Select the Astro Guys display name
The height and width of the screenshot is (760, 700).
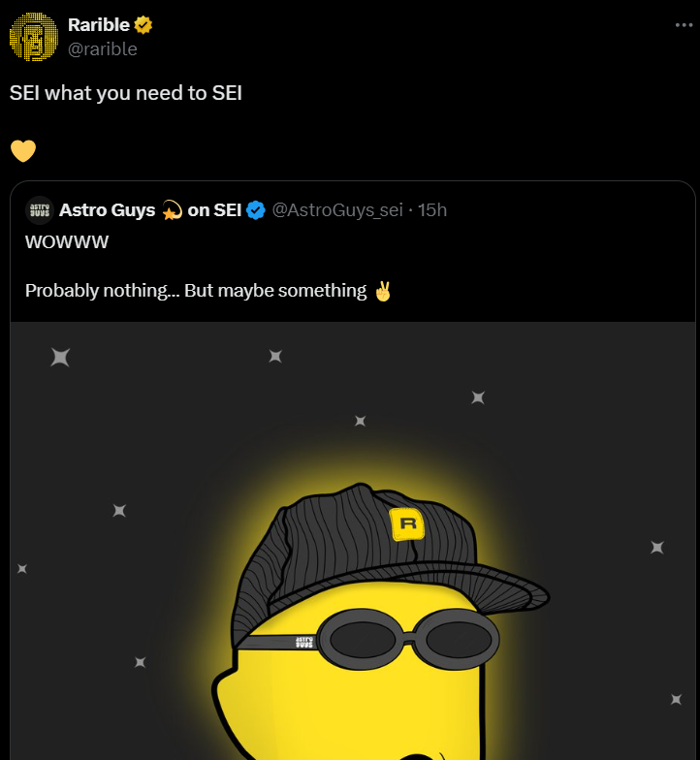(x=107, y=210)
